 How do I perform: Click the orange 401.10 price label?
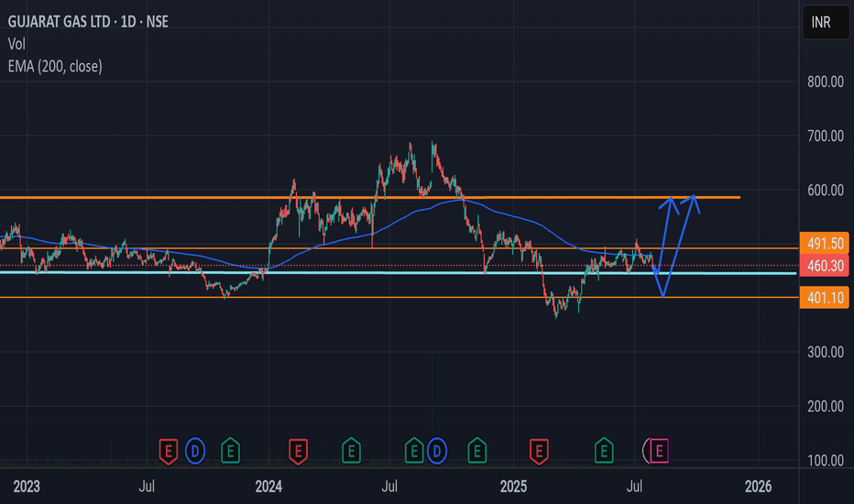click(824, 298)
